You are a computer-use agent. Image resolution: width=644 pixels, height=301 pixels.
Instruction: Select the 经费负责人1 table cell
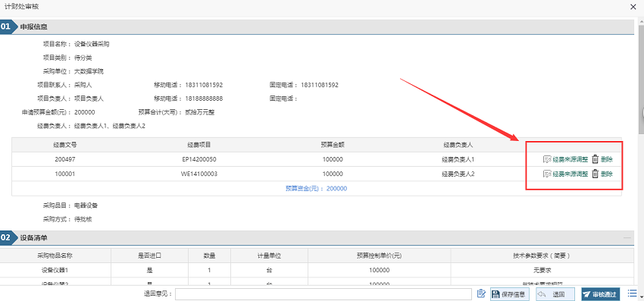point(458,159)
